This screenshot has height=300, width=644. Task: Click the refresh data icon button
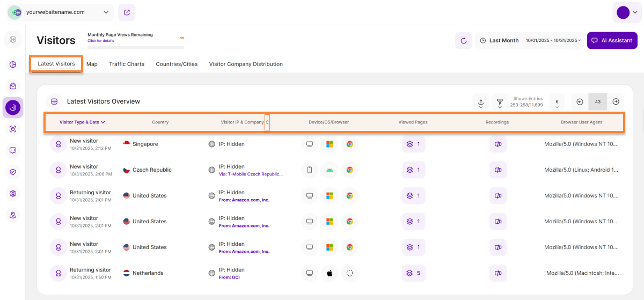(x=464, y=40)
